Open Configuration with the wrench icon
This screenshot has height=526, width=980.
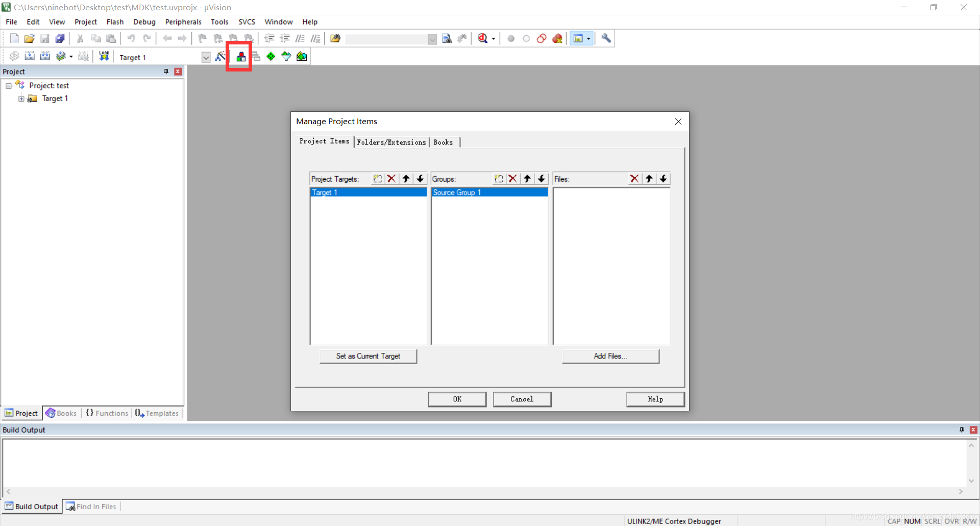click(606, 38)
